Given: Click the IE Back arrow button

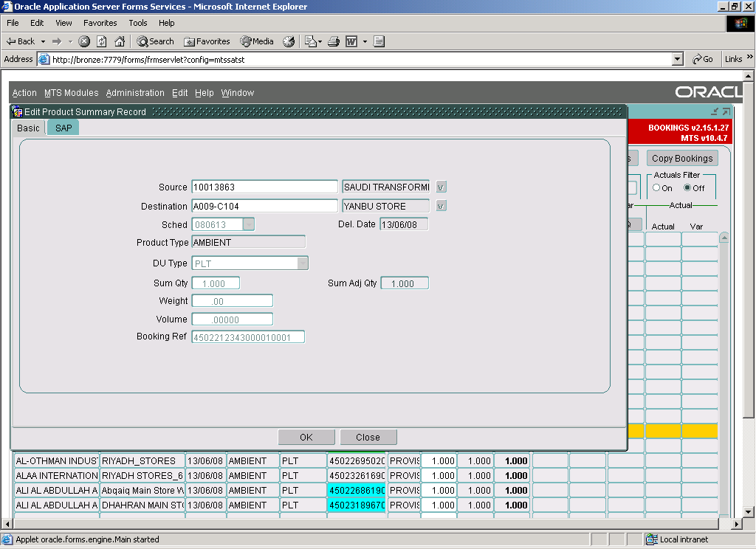Looking at the screenshot, I should [20, 41].
